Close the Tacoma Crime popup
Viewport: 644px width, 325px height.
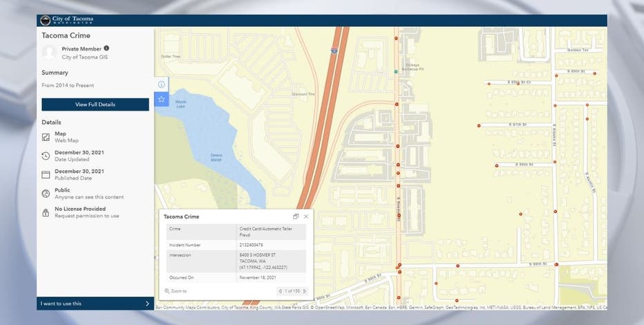pyautogui.click(x=306, y=216)
